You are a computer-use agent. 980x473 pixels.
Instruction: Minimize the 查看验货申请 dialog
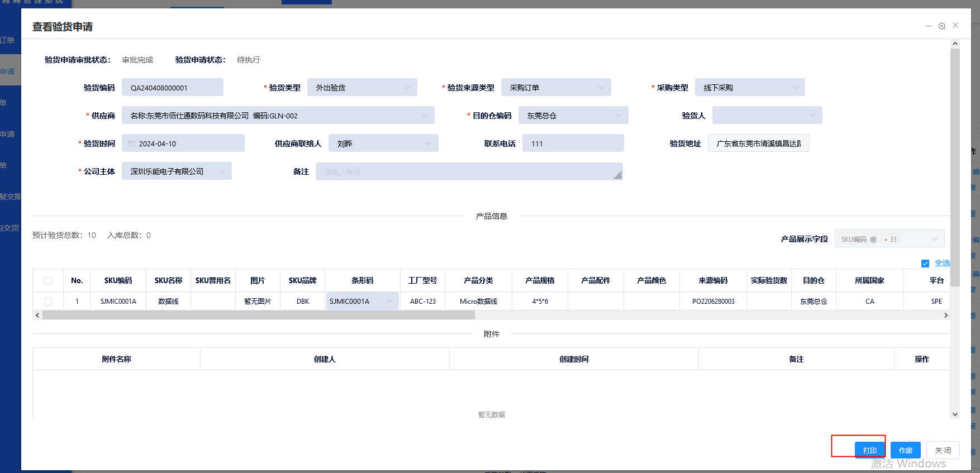(x=929, y=26)
